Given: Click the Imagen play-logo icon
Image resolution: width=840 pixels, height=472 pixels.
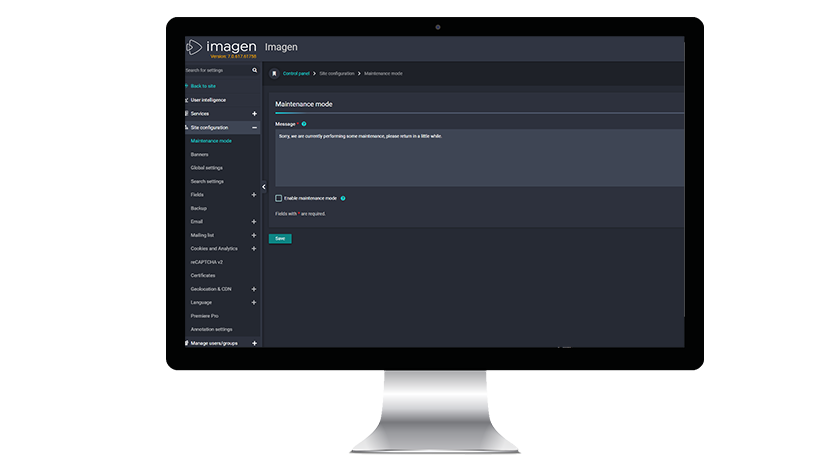Looking at the screenshot, I should (194, 47).
